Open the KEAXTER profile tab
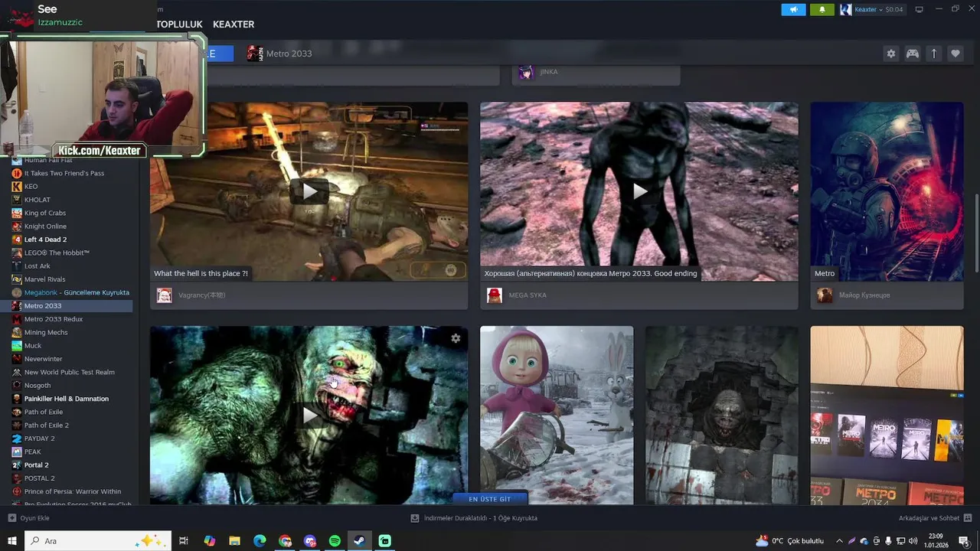This screenshot has height=551, width=980. pos(234,24)
